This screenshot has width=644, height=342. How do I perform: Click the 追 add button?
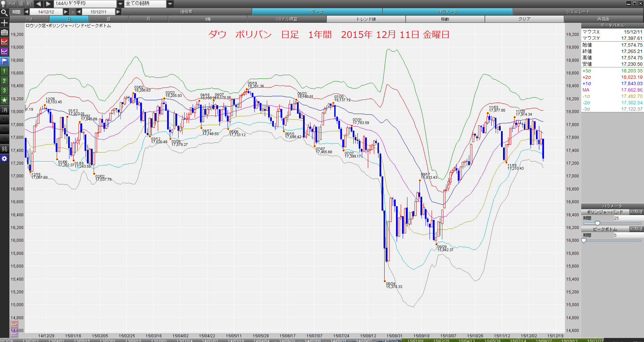(21, 4)
